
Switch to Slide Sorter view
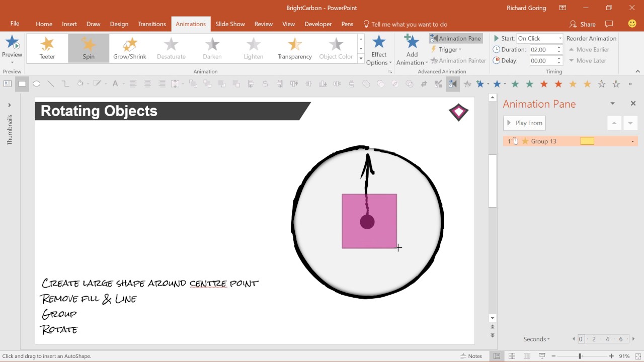[512, 356]
